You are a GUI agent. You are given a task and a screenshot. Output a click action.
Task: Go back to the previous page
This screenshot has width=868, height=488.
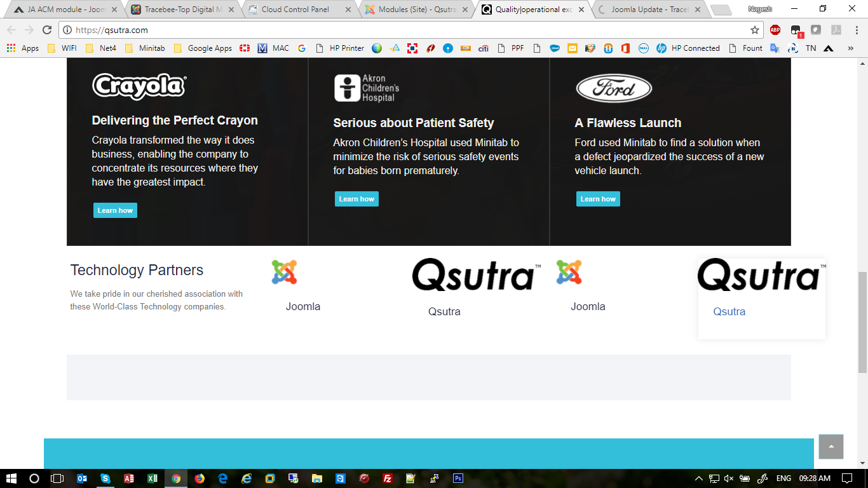coord(11,30)
